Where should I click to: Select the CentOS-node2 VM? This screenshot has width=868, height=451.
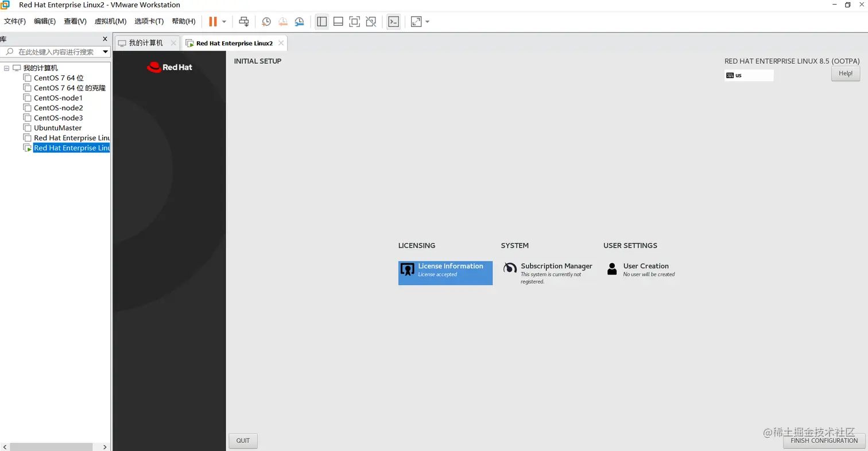(58, 108)
